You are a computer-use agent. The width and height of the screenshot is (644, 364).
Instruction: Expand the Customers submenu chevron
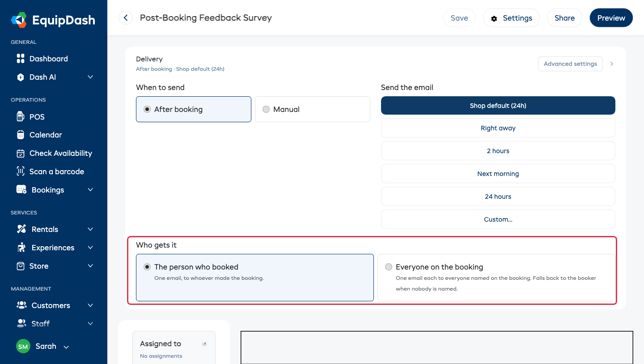click(x=90, y=305)
